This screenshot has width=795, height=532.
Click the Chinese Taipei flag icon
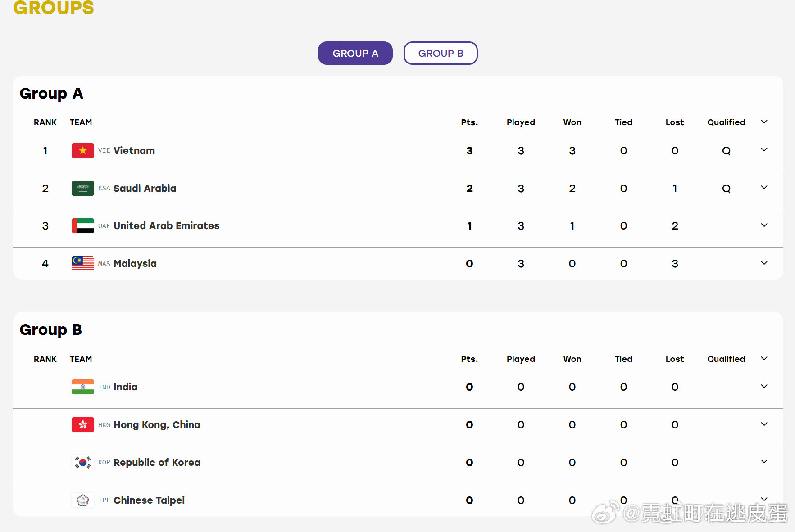tap(82, 500)
